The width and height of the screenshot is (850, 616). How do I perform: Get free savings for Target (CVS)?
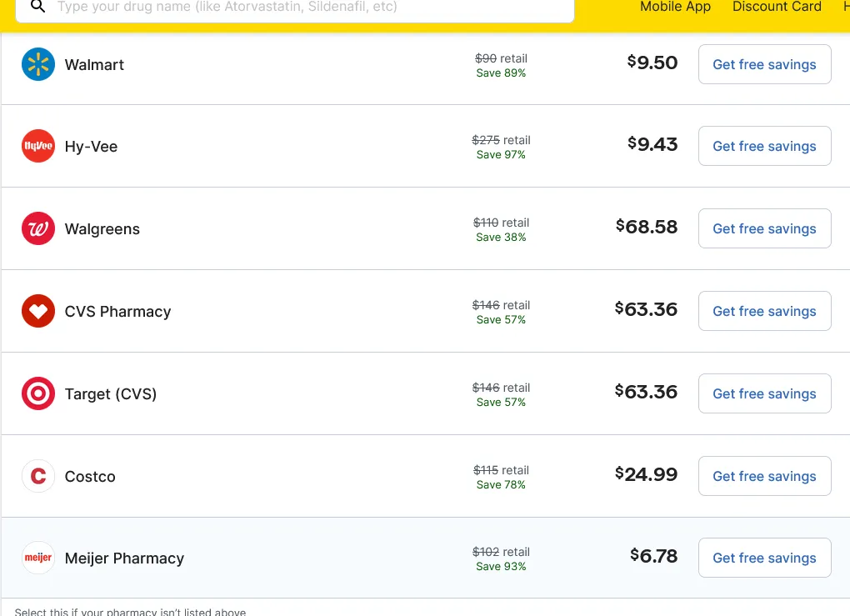coord(764,394)
